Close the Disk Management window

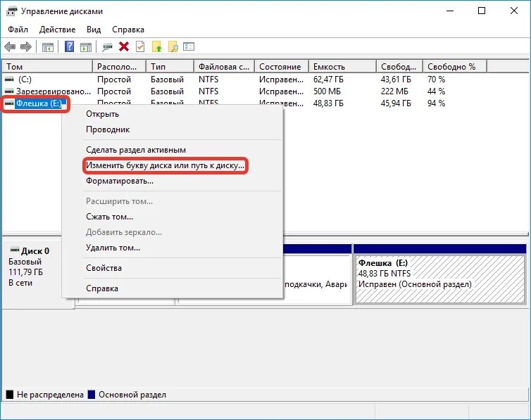pyautogui.click(x=513, y=11)
